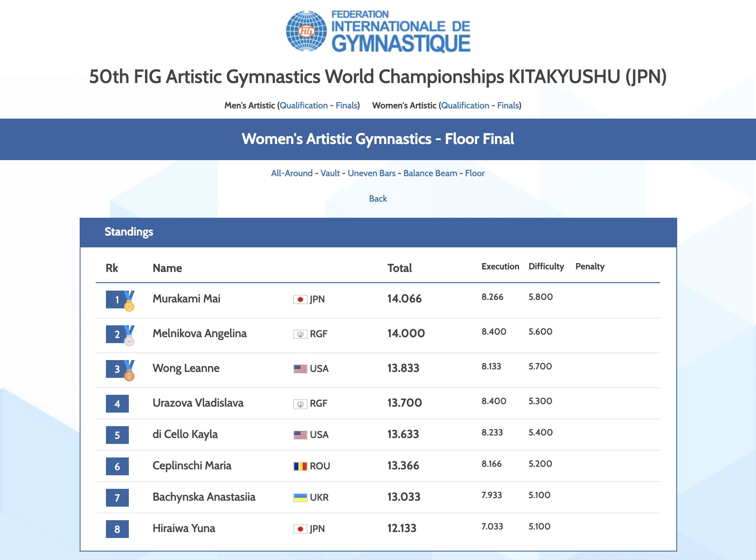Click the Execution column header
Viewport: 756px width, 560px height.
tap(500, 266)
